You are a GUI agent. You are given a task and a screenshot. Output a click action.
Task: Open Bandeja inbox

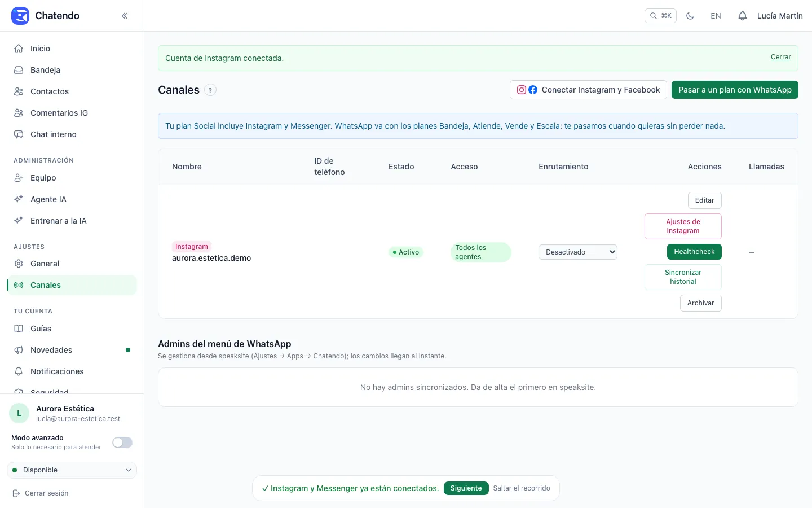72,70
